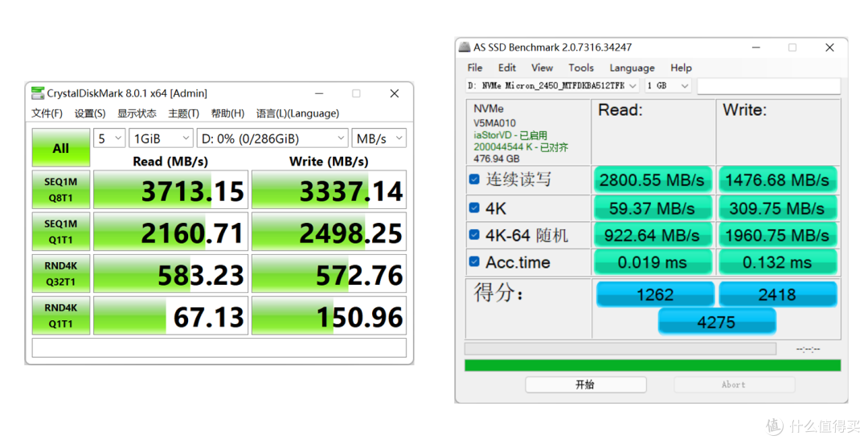Open the File menu in AS SSD Benchmark
868x444 pixels.
475,68
